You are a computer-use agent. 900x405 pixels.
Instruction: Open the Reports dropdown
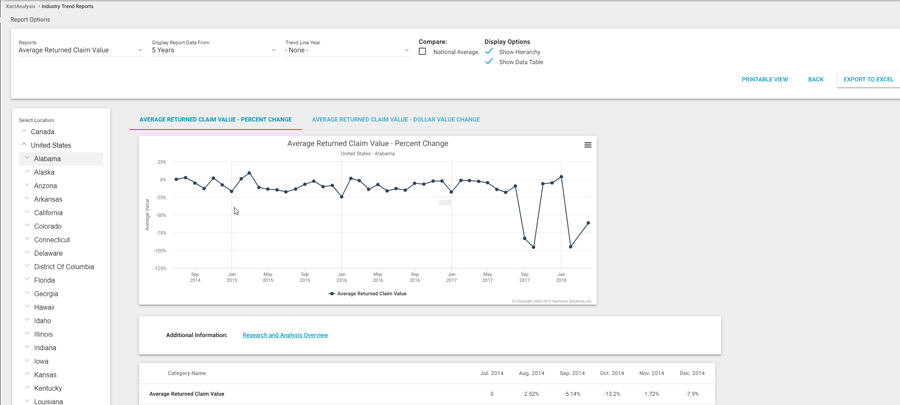tap(80, 50)
